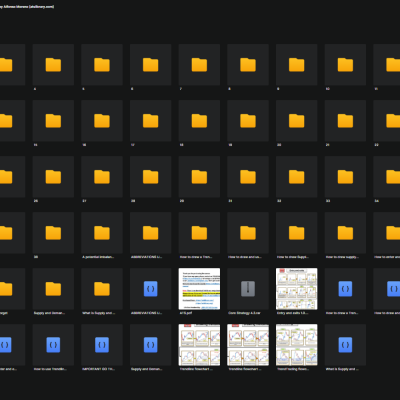Open the 'How to draw and us...' folder

[248, 233]
